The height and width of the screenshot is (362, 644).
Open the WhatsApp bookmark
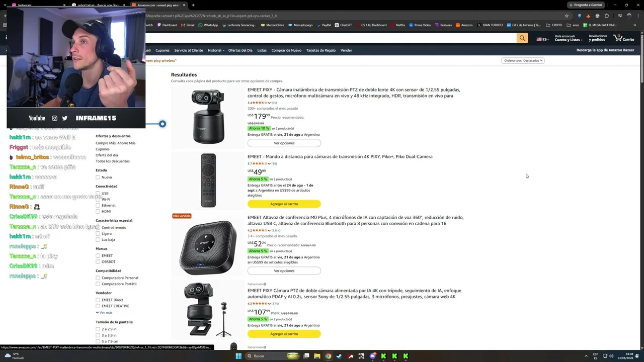[x=208, y=25]
